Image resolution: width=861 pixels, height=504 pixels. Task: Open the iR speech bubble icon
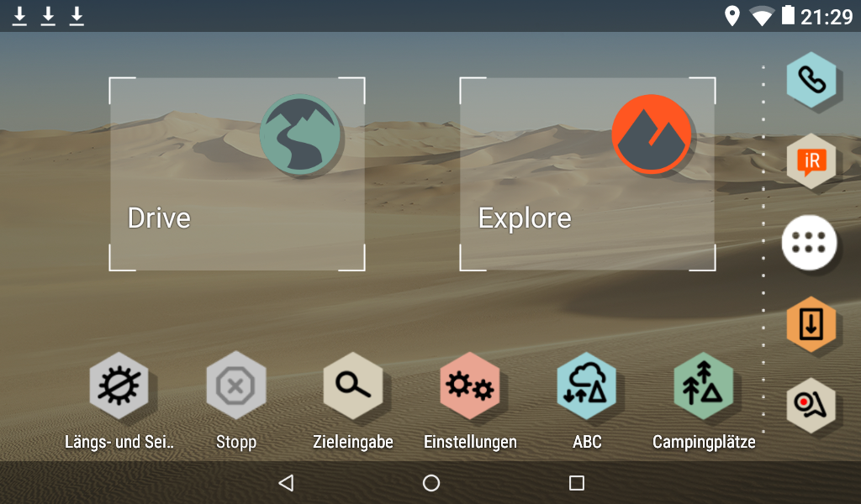click(811, 161)
